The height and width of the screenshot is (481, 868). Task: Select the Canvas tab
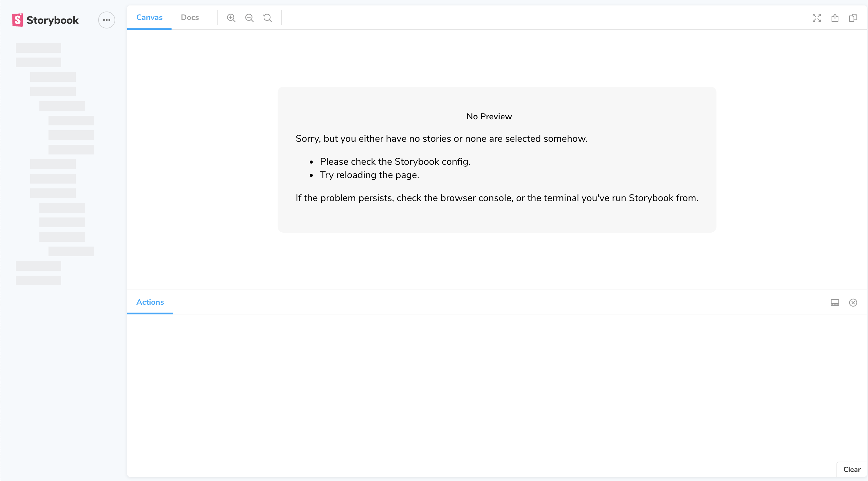pos(149,17)
